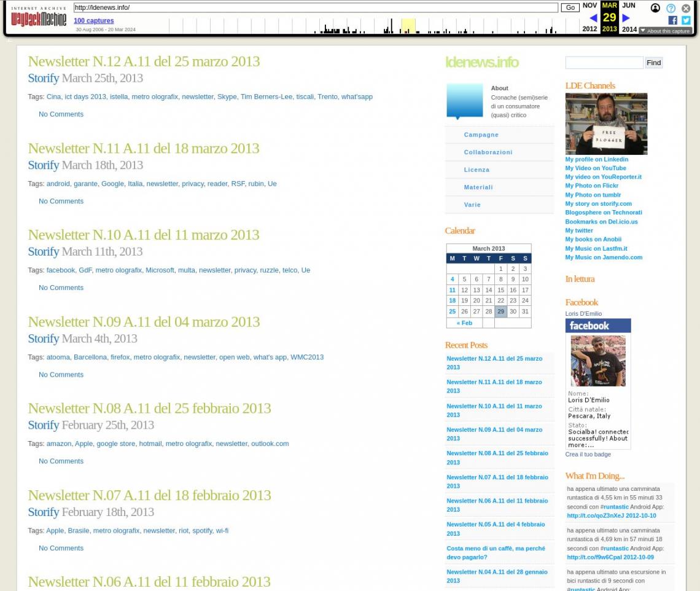This screenshot has height=591, width=700.
Task: Open the user account icon in toolbar
Action: pos(655,8)
